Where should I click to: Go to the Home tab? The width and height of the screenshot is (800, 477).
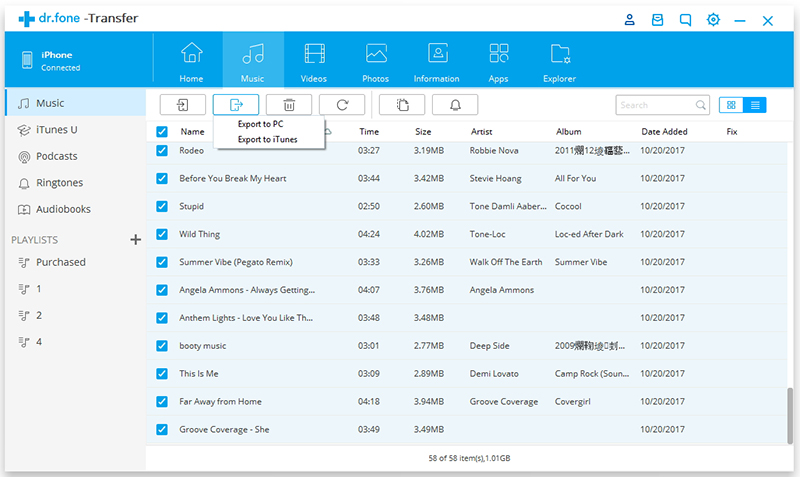click(x=191, y=62)
